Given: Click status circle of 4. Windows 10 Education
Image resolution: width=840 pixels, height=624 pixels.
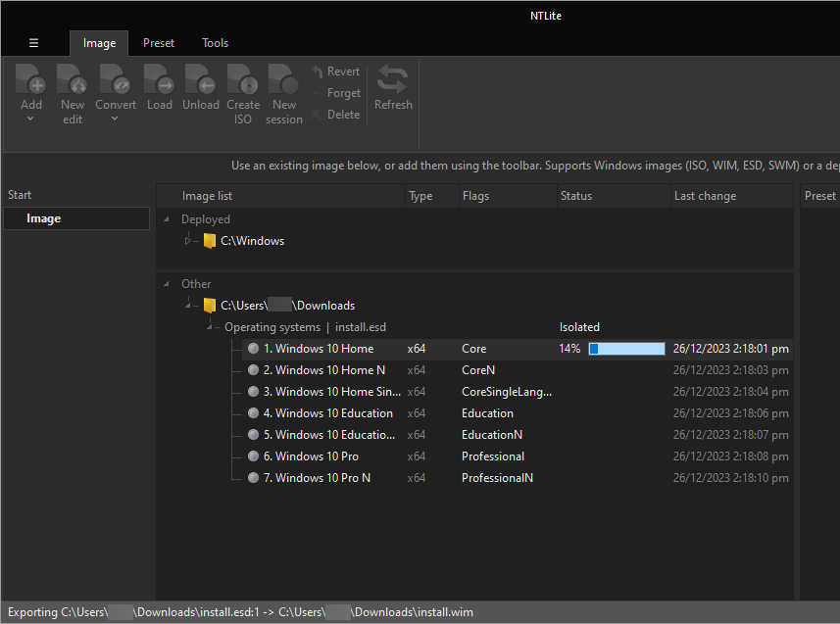Looking at the screenshot, I should [x=254, y=413].
